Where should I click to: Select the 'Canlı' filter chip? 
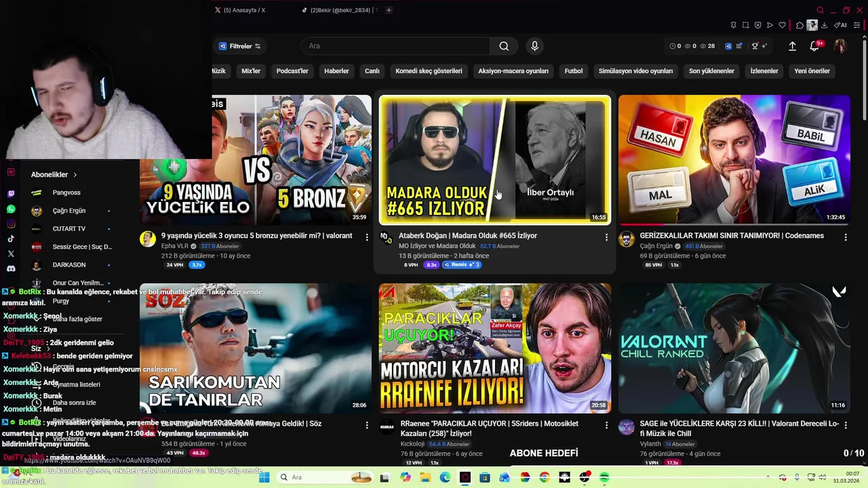(372, 70)
